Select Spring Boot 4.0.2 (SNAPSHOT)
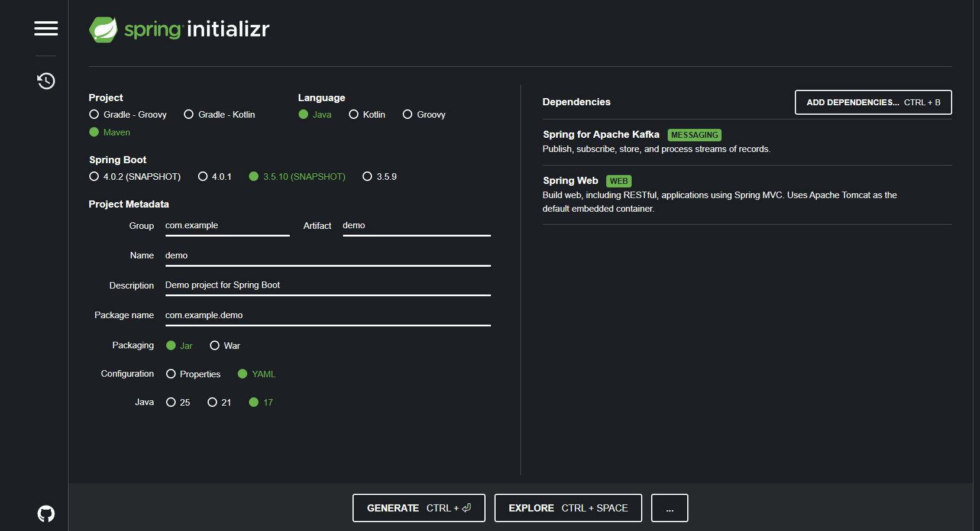 135,176
